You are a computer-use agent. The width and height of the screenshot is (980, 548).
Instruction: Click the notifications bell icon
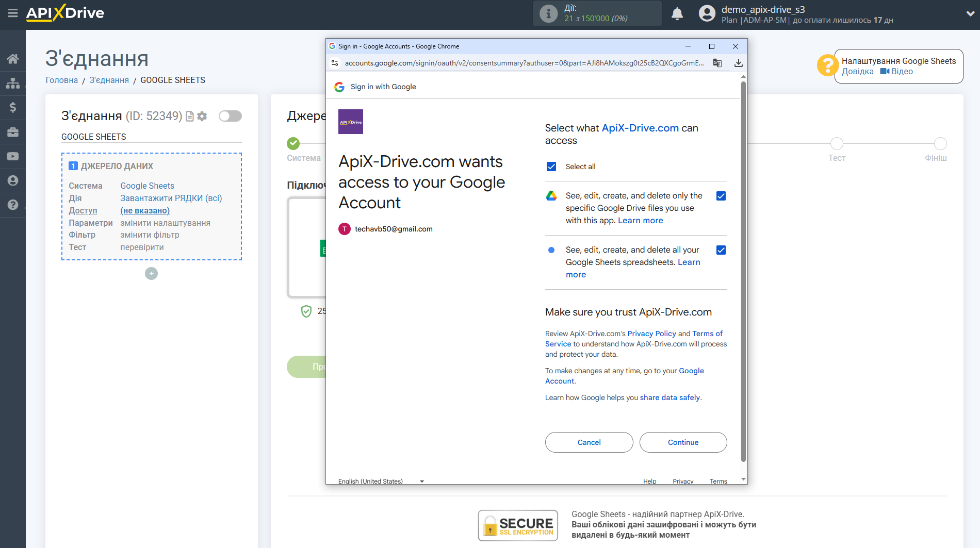click(x=677, y=14)
